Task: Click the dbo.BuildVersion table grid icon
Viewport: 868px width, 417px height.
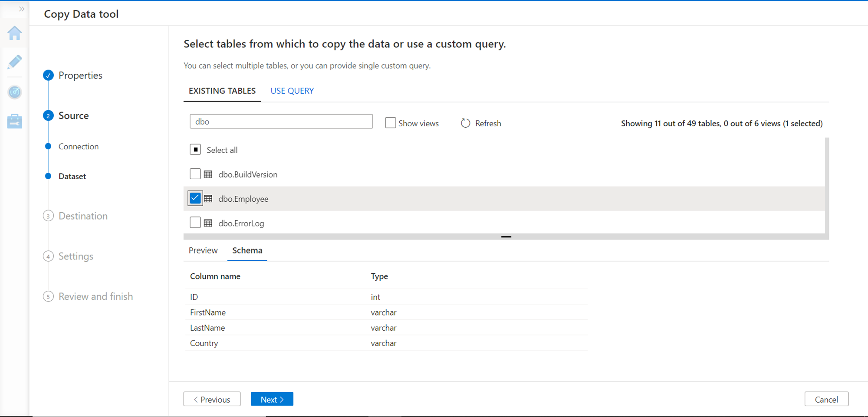Action: pyautogui.click(x=208, y=174)
